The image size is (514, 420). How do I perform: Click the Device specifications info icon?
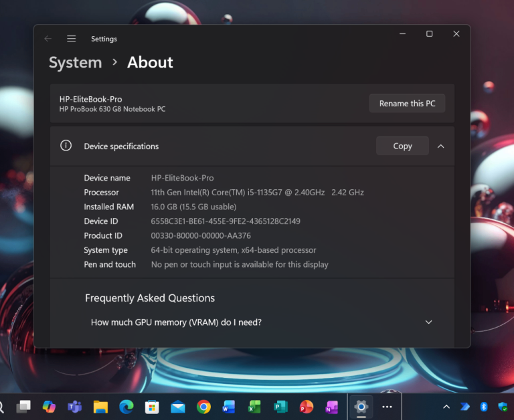click(66, 146)
